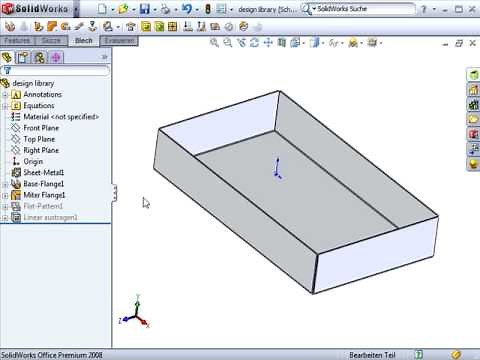Open the SolidWorks logo menu arrow

pyautogui.click(x=76, y=9)
